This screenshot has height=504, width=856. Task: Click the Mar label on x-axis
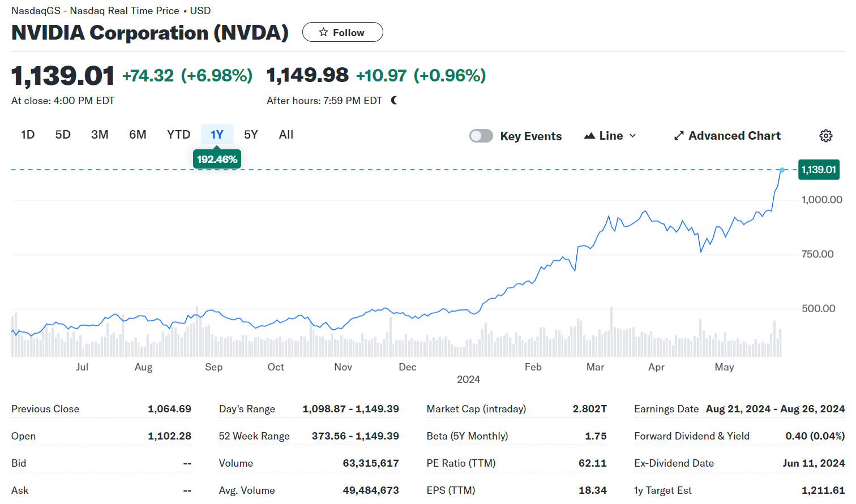[x=595, y=367]
